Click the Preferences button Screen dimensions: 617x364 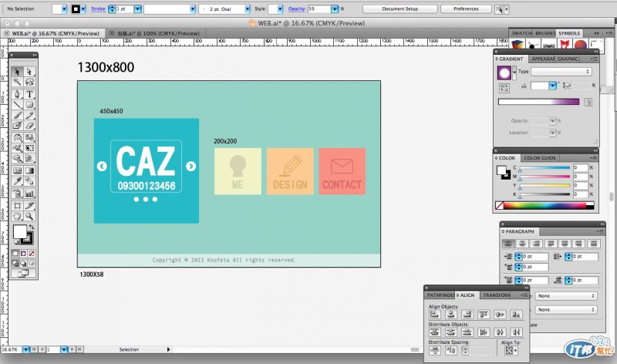(466, 8)
